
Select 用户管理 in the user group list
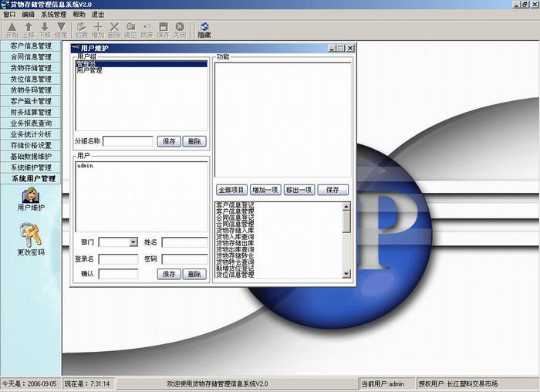tap(89, 71)
